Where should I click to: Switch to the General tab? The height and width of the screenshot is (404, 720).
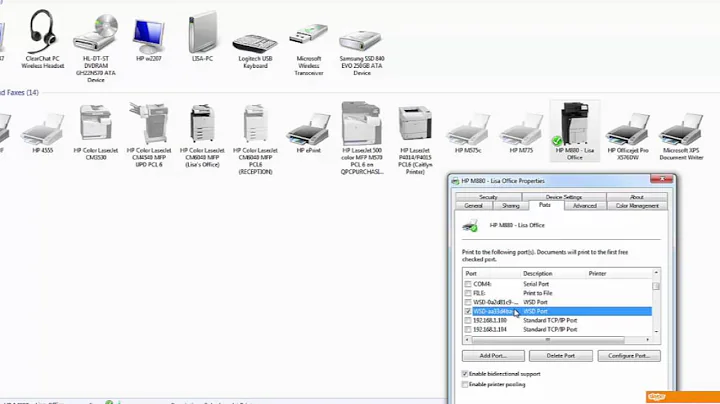[473, 206]
